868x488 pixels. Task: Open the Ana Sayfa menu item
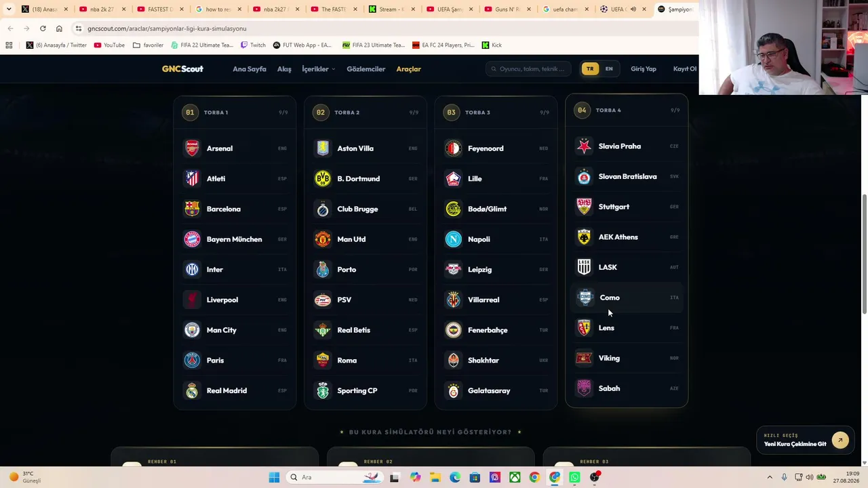coord(250,69)
